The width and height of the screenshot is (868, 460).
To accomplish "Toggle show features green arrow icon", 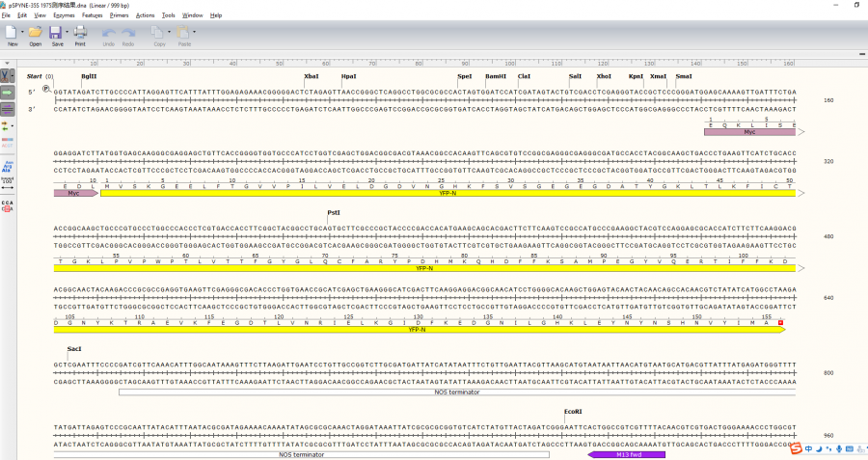I will pos(7,93).
